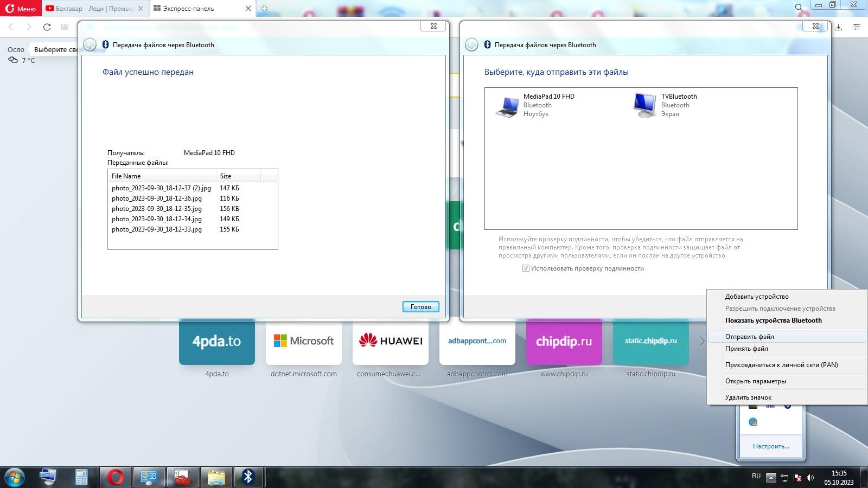Open the red toolbox taskbar icon

click(x=182, y=477)
